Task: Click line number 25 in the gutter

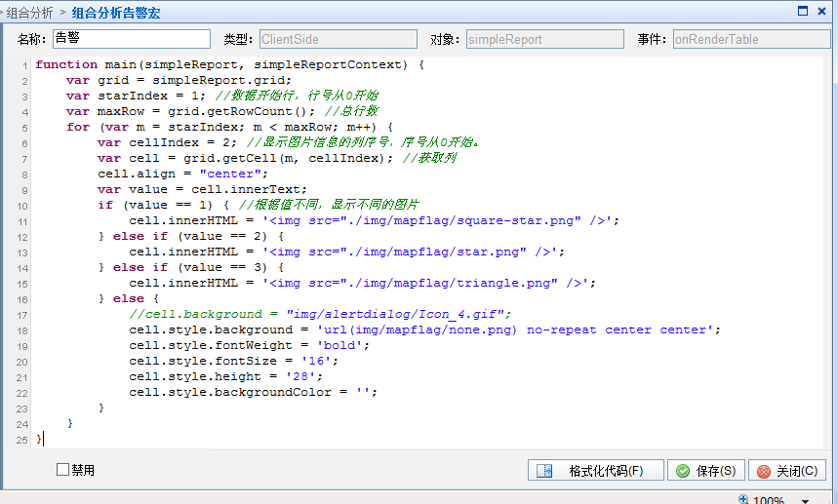Action: coord(21,441)
